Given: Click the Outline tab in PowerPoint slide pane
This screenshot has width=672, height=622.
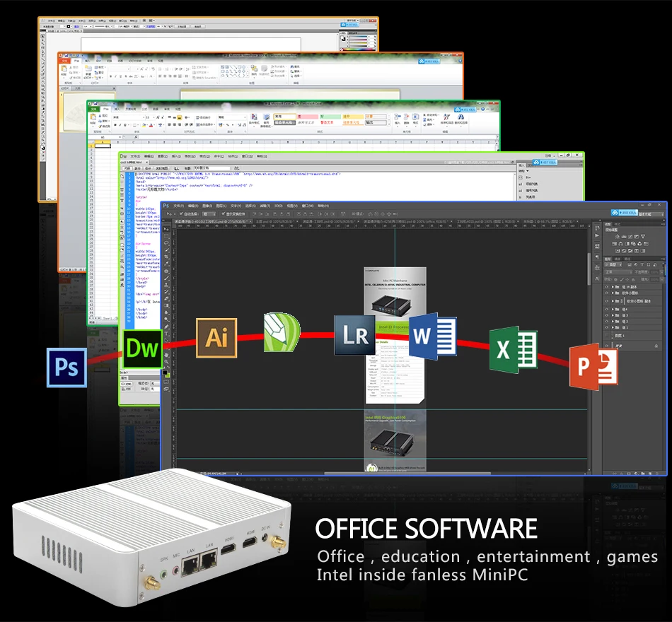Looking at the screenshot, I should click(x=78, y=88).
